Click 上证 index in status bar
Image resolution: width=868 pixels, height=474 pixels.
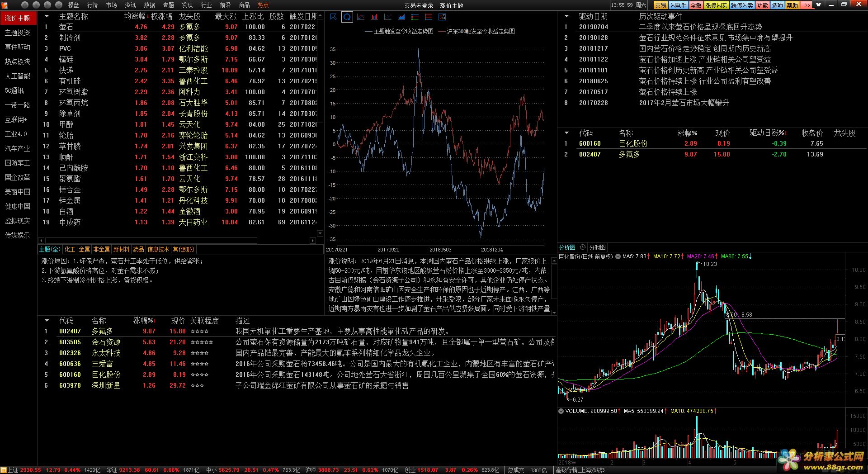pos(13,470)
